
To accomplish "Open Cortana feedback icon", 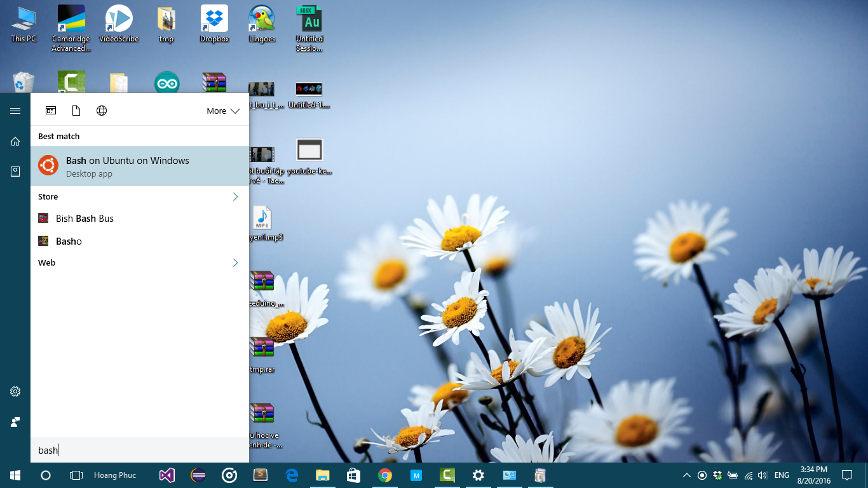I will pos(15,422).
